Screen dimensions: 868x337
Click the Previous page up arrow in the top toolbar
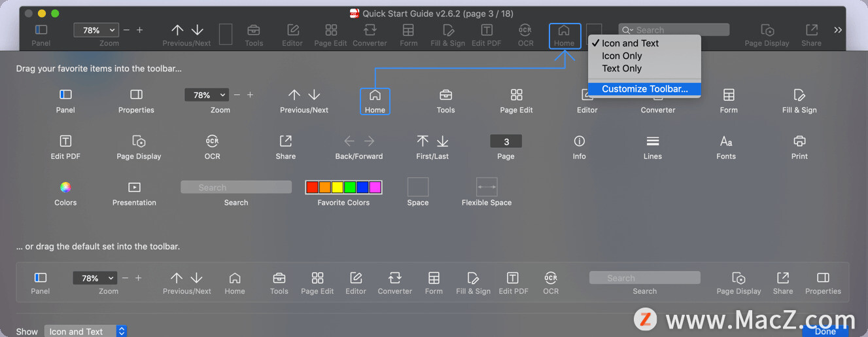coord(177,30)
